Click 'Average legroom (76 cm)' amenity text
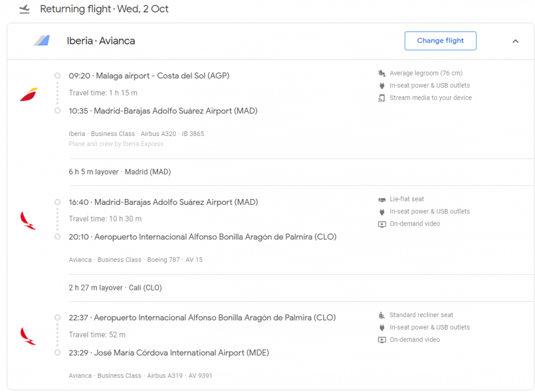535x392 pixels. (426, 73)
